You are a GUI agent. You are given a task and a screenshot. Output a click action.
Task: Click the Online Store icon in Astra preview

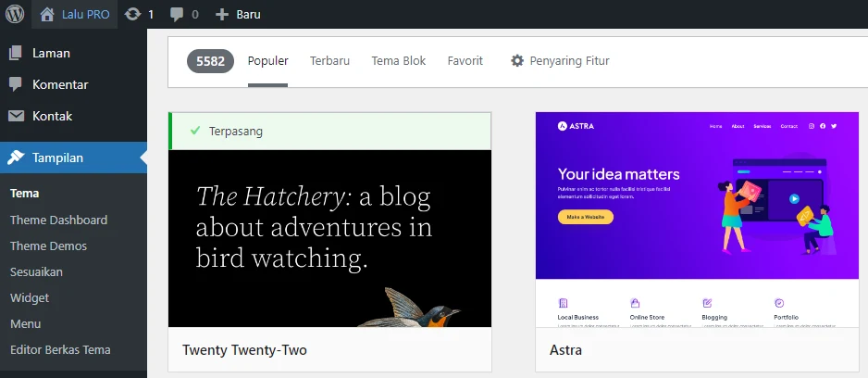click(x=635, y=303)
